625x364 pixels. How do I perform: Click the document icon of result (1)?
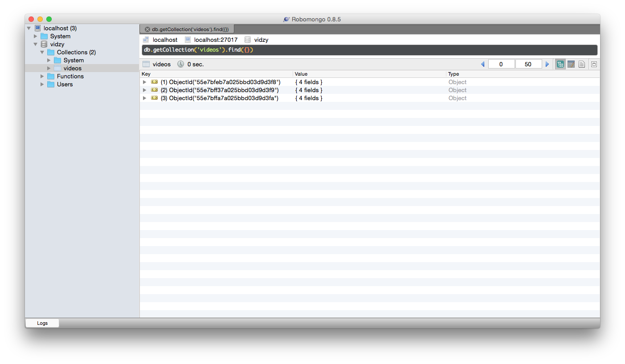[x=155, y=82]
